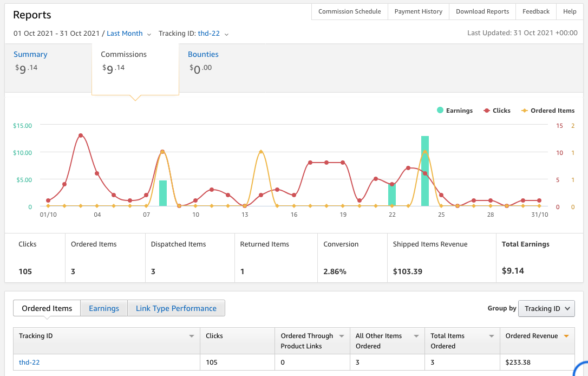Sort by the Tracking ID column arrow
Screen dimensions: 588x376
192,336
